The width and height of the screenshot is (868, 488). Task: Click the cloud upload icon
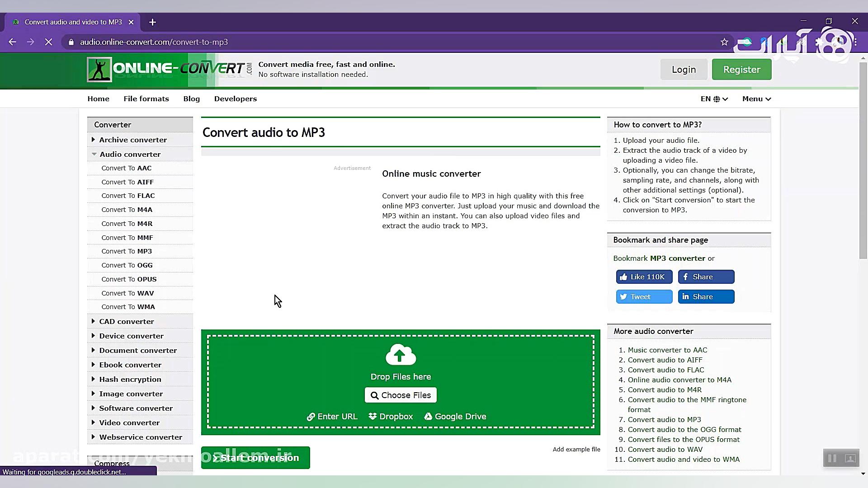tap(401, 355)
